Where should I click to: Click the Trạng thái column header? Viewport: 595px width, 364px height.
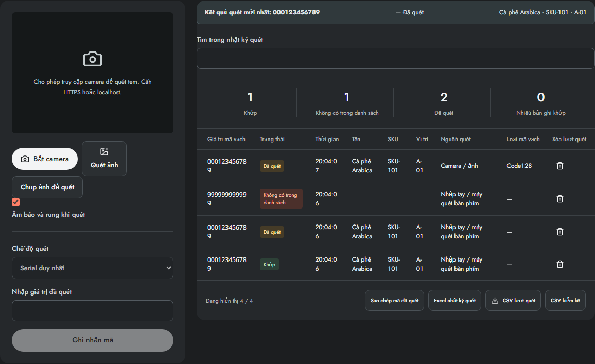click(272, 140)
